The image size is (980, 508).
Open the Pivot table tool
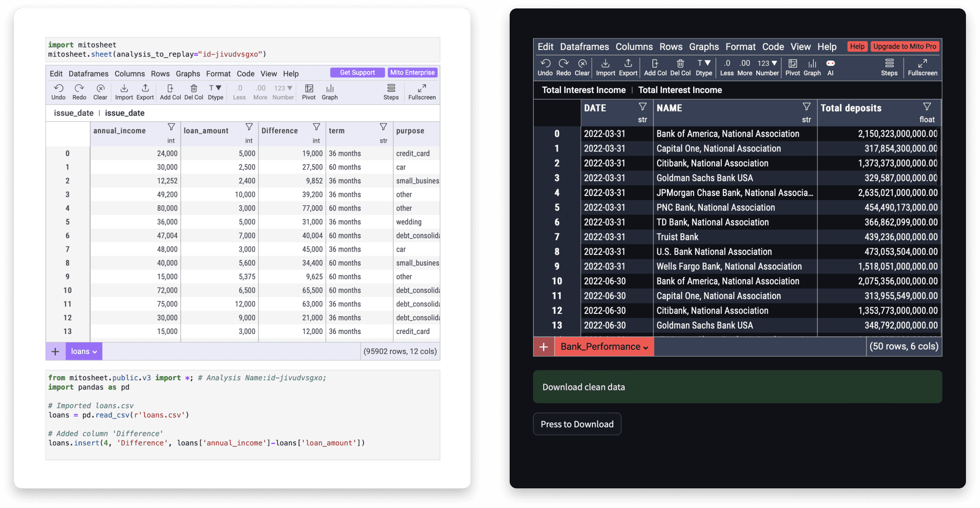(x=308, y=92)
